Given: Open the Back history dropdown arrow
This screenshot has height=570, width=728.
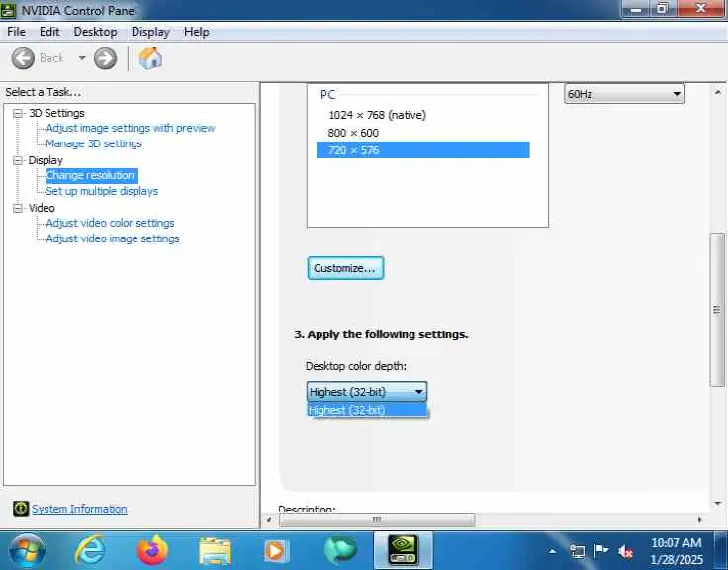Looking at the screenshot, I should pyautogui.click(x=82, y=58).
